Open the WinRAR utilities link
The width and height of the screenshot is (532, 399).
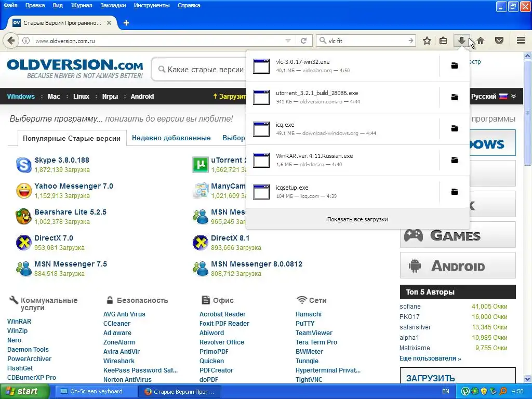click(19, 321)
